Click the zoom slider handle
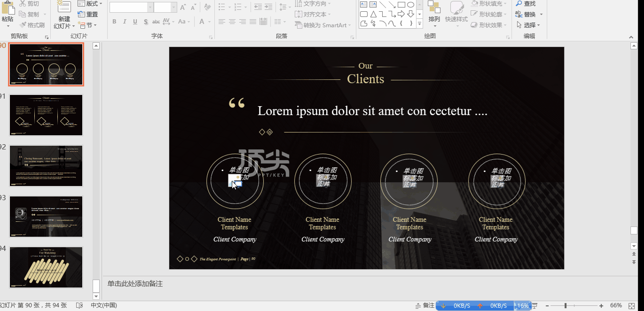 point(565,305)
